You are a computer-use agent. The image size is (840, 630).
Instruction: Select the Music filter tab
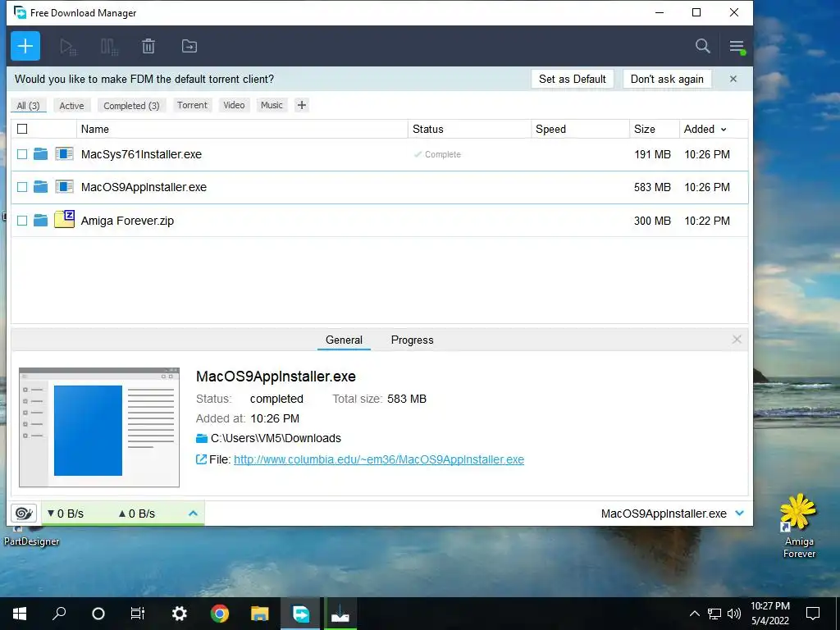pos(272,105)
